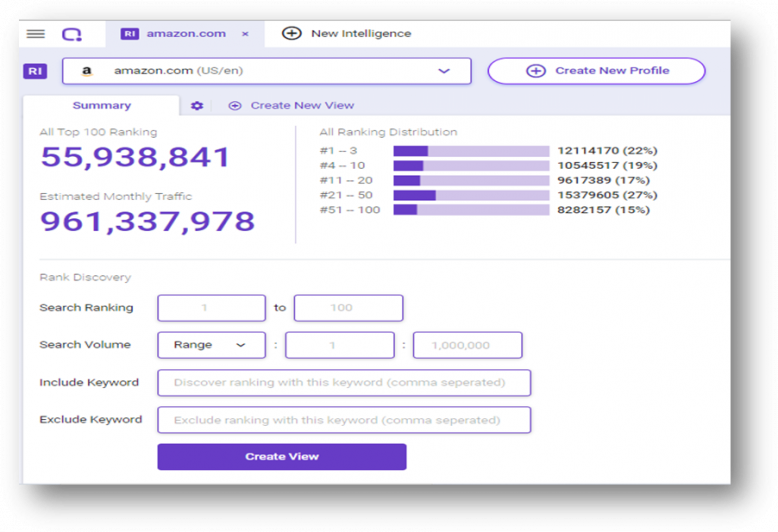Screen dimensions: 778x532
Task: Click the Search Ranking label
Action: (86, 308)
